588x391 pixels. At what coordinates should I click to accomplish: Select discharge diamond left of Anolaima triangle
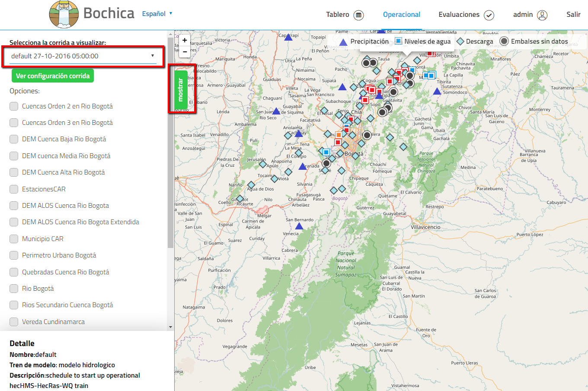288,136
